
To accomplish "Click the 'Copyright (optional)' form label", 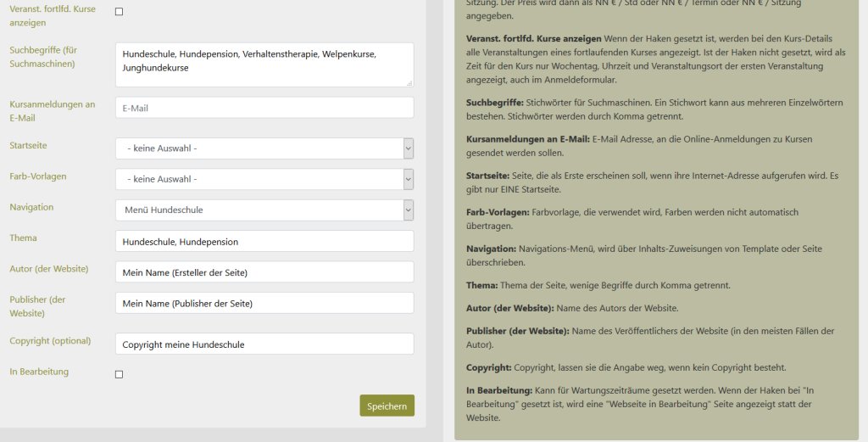I will coord(50,341).
